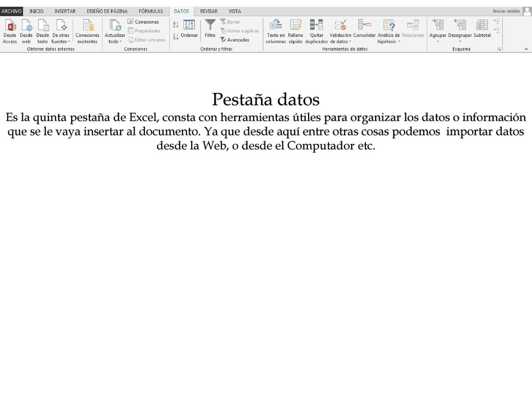Import from file using Desde texto

43,31
